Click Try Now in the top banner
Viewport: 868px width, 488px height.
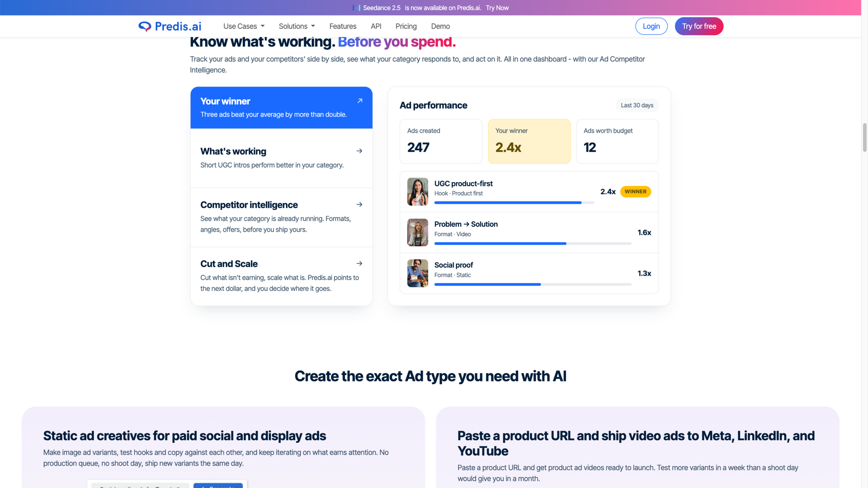tap(497, 8)
